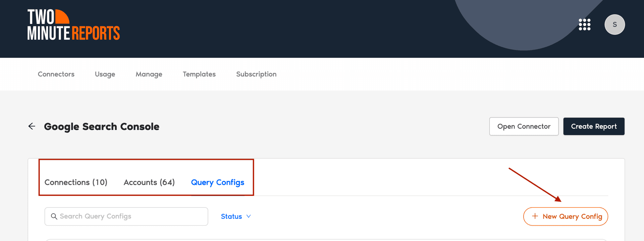
Task: Visit the Templates section
Action: tap(199, 74)
